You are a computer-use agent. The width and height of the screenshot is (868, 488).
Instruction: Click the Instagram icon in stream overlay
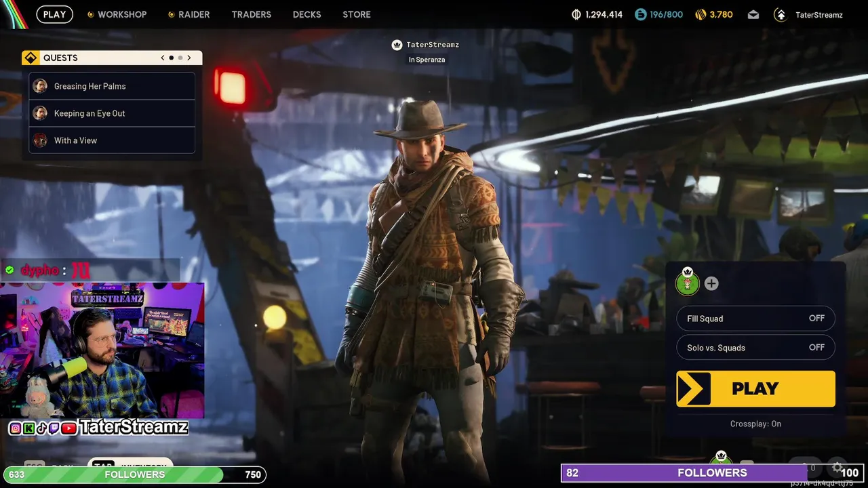click(15, 428)
